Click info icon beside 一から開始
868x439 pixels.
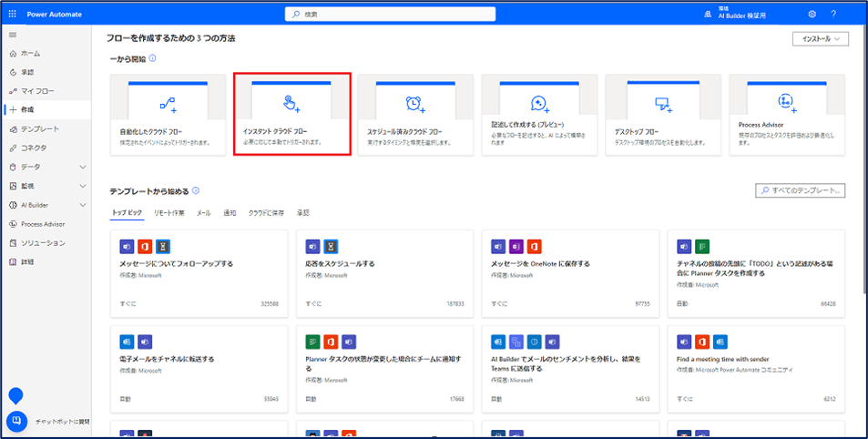tap(153, 58)
